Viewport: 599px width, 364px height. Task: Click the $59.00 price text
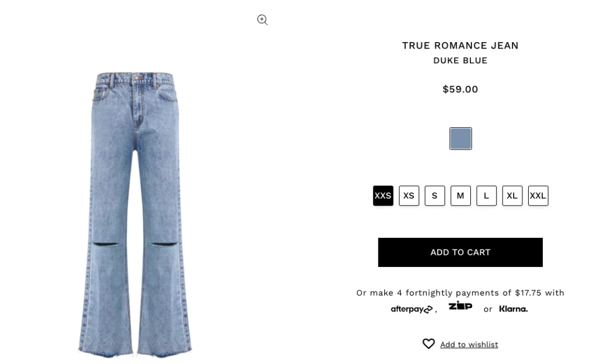pos(460,89)
